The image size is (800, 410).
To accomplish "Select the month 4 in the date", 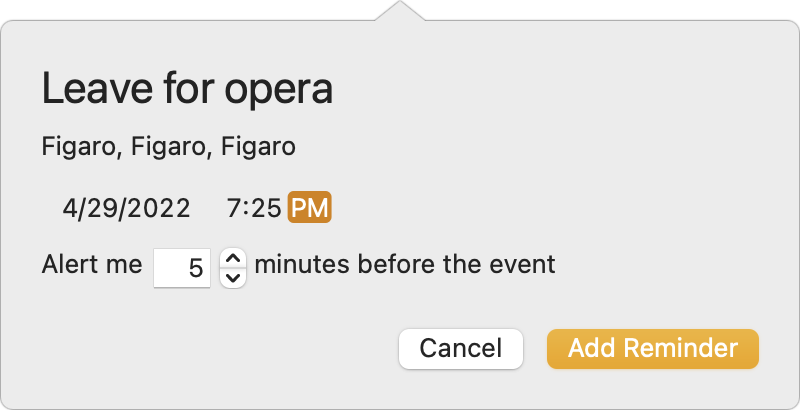I will pyautogui.click(x=68, y=208).
